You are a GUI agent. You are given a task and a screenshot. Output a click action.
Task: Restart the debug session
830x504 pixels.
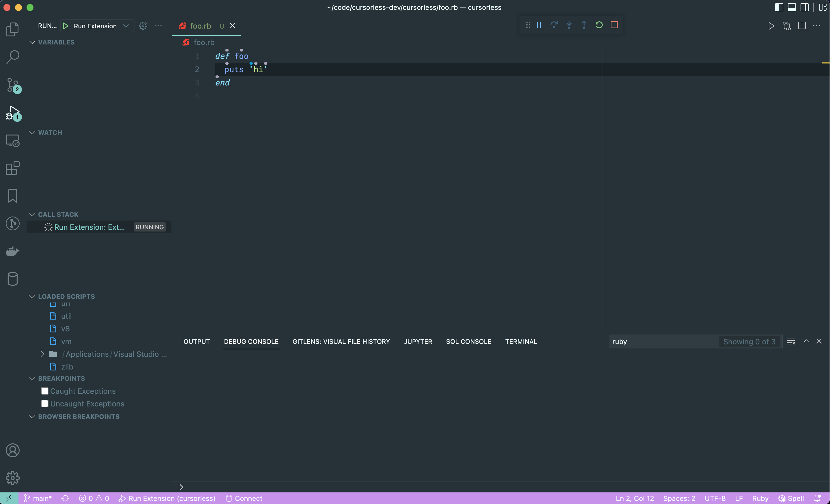pos(599,25)
